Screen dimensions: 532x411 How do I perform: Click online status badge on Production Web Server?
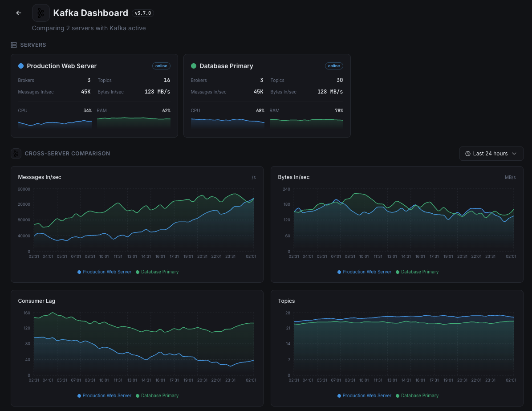pyautogui.click(x=161, y=66)
